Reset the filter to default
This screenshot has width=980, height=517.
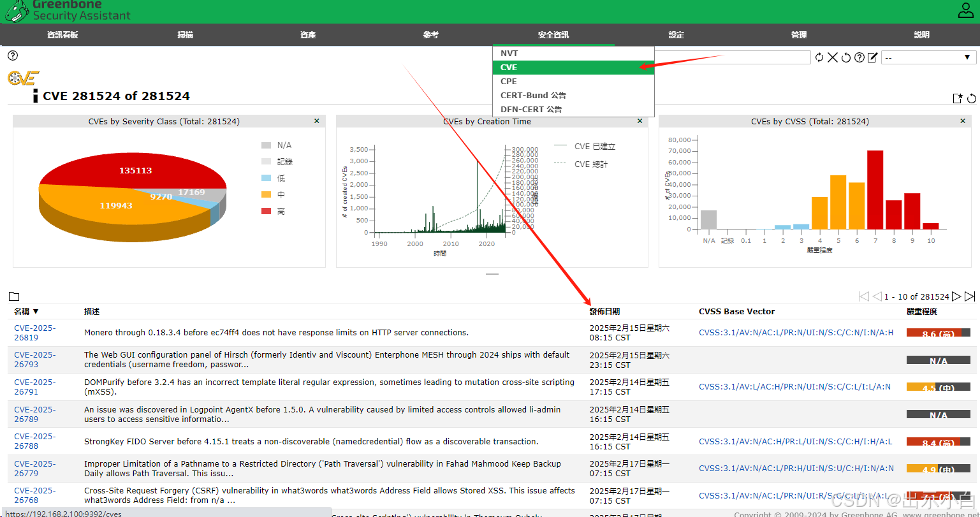(x=846, y=57)
